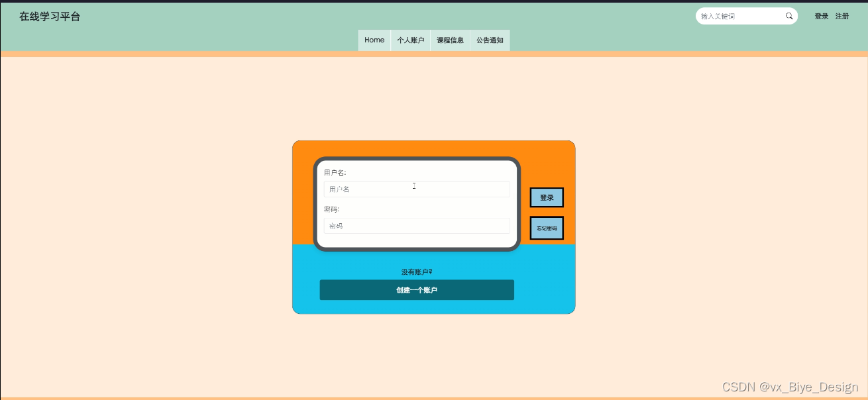Open the 课程信息 navigation tab

(x=450, y=40)
